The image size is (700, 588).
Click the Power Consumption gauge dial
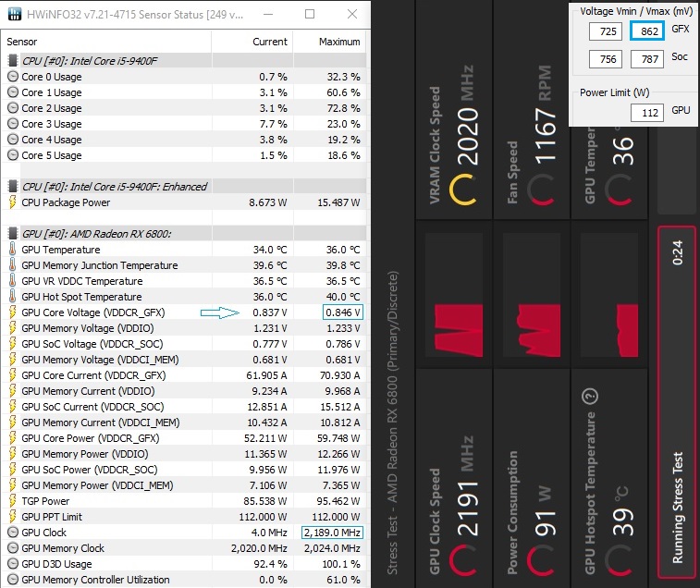(x=540, y=561)
